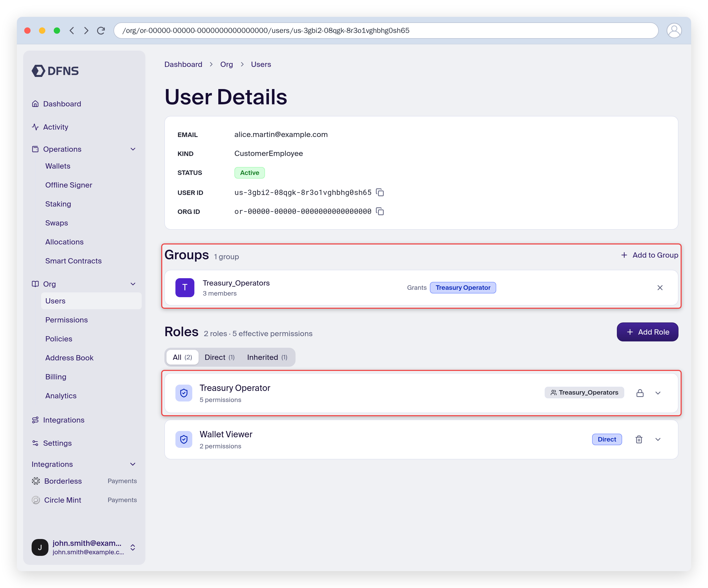
Task: Collapse the Operations section
Action: pyautogui.click(x=133, y=149)
